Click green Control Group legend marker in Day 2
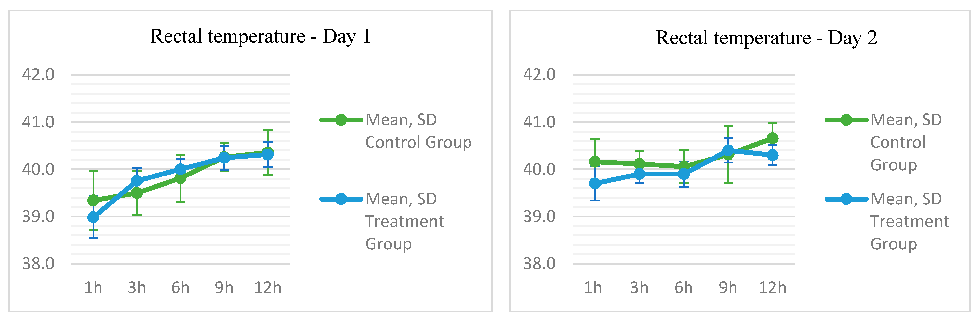This screenshot has width=980, height=325. [846, 120]
